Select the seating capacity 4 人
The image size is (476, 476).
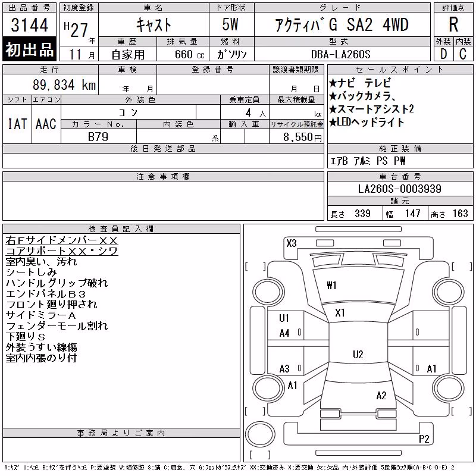[256, 113]
